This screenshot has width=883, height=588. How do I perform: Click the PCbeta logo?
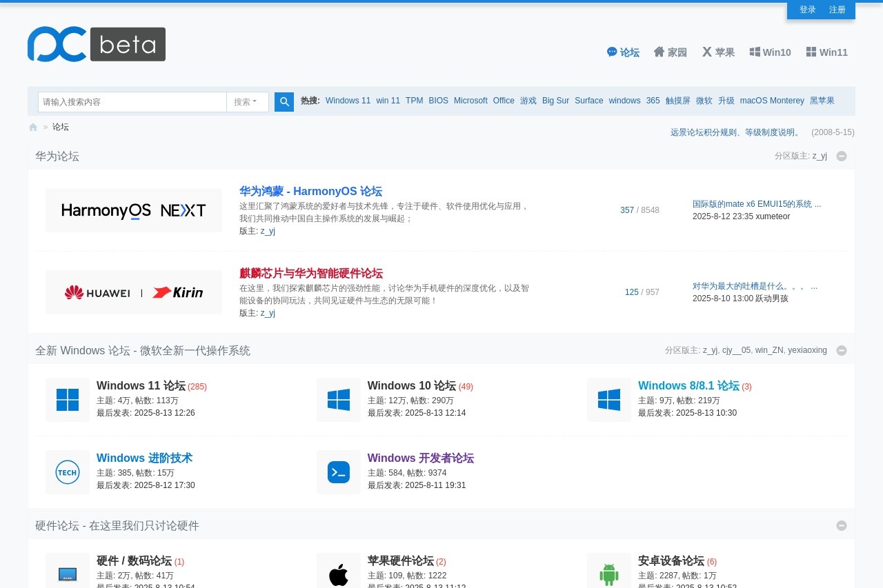click(97, 44)
